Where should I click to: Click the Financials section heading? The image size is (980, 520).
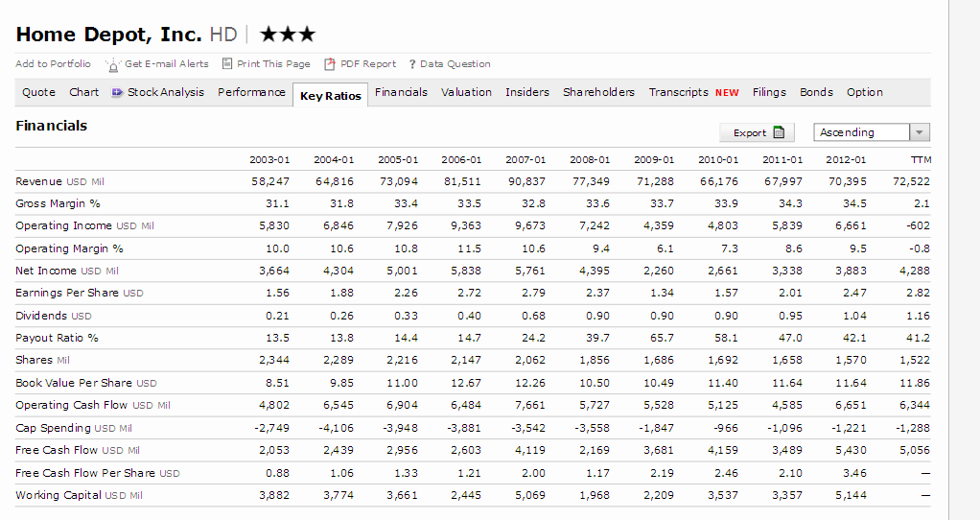51,126
